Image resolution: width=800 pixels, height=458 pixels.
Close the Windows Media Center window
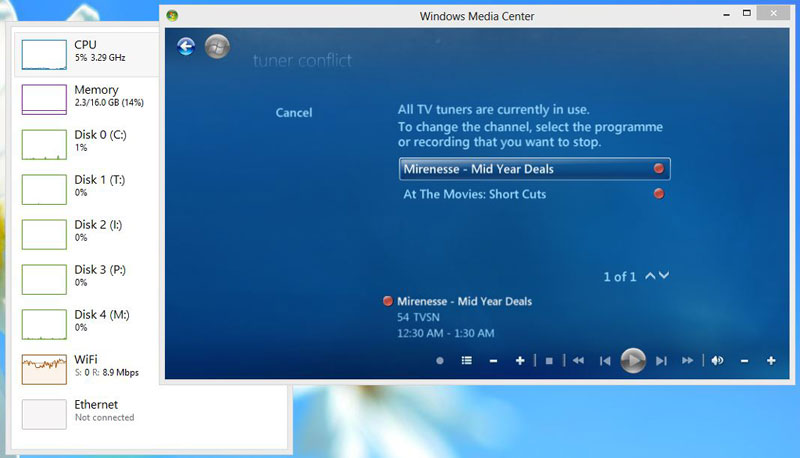click(773, 13)
